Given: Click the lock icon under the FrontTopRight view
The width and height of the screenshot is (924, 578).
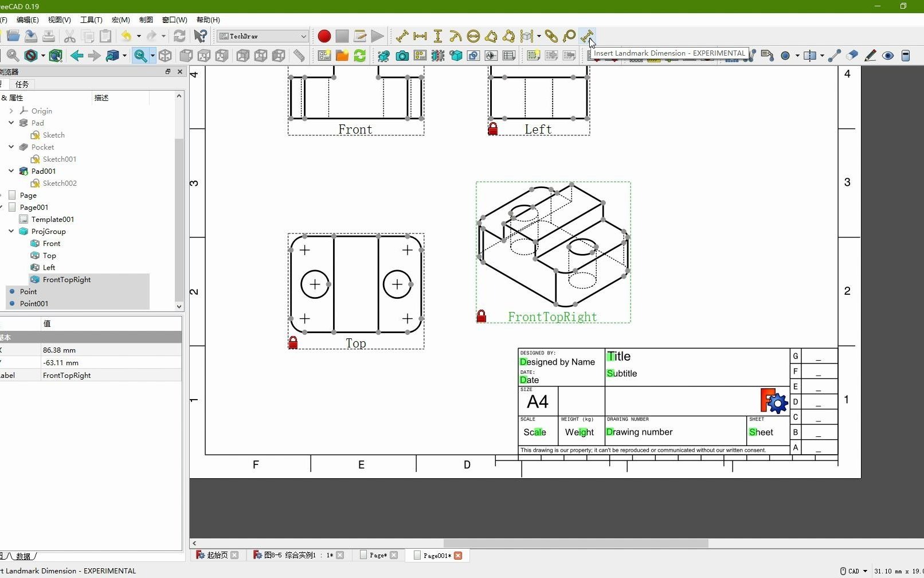Looking at the screenshot, I should pyautogui.click(x=481, y=315).
